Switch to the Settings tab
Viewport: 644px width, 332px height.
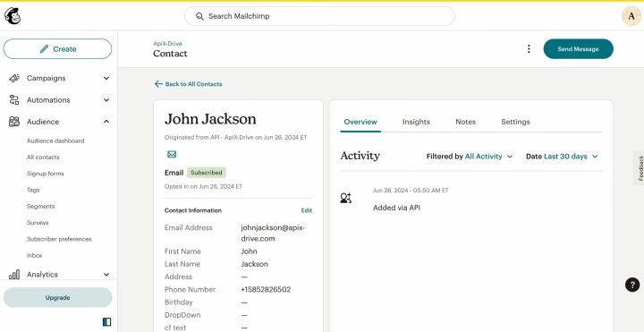tap(515, 122)
